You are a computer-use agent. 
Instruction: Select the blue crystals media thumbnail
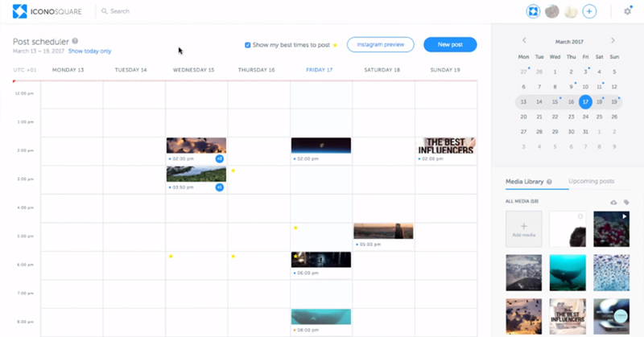click(x=612, y=273)
